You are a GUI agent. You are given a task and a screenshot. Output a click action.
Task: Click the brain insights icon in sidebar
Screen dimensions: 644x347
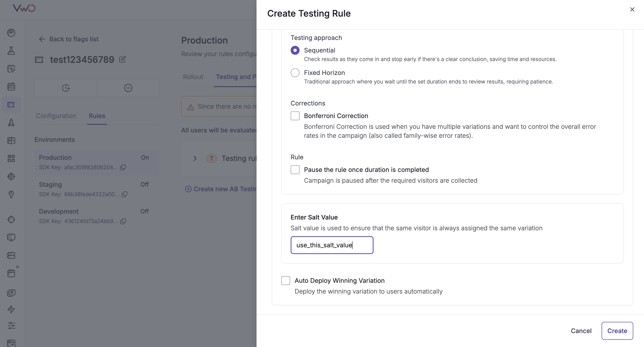[x=11, y=141]
